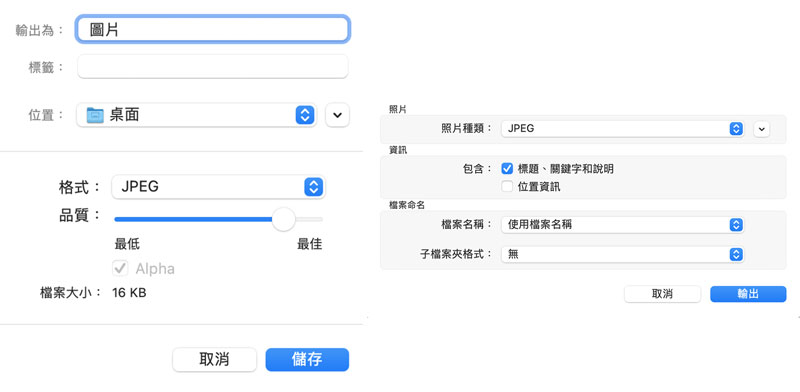The image size is (800, 392).
Task: Click the 儲存 save button
Action: [x=307, y=360]
